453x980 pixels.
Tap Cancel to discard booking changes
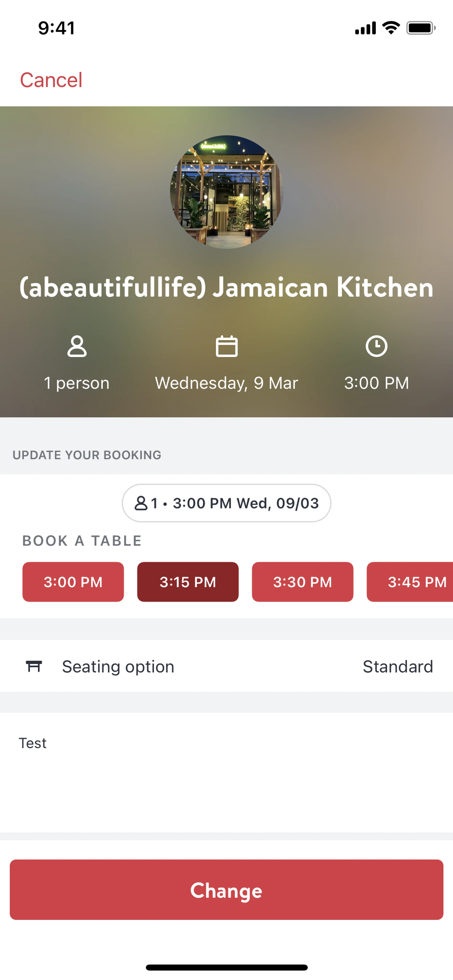51,80
